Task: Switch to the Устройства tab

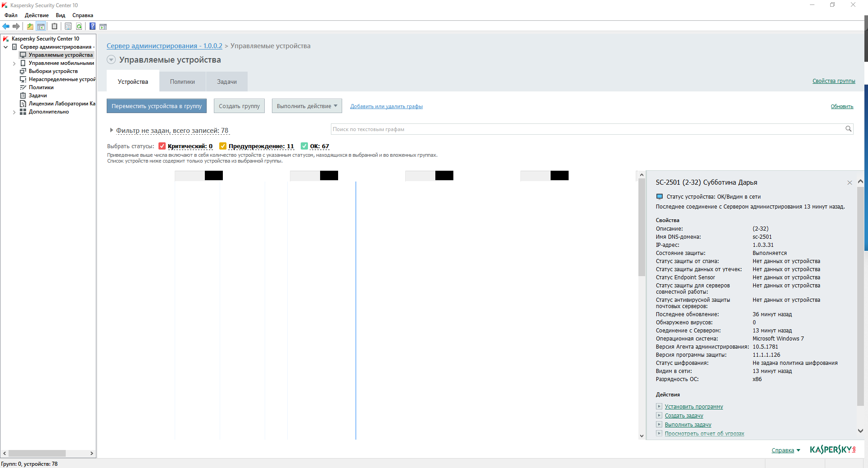Action: 133,82
